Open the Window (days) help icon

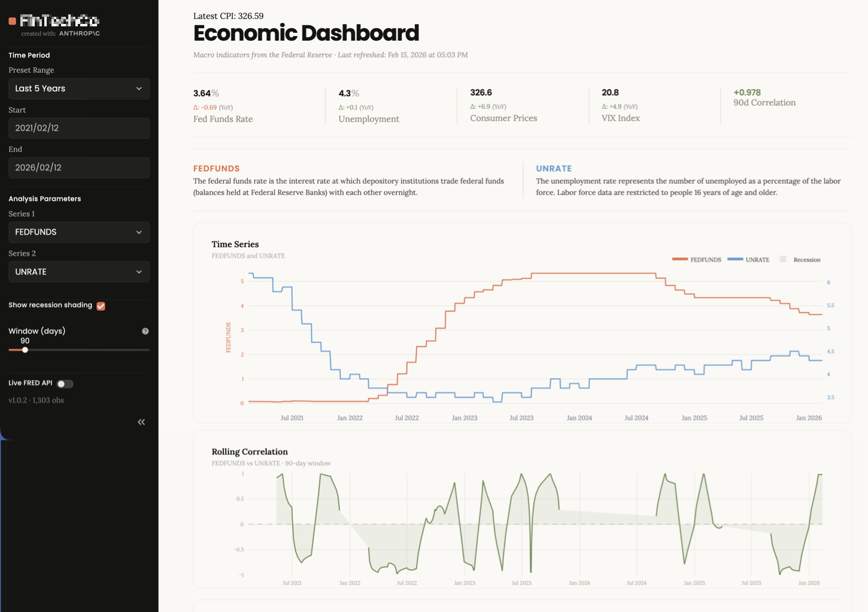click(145, 331)
